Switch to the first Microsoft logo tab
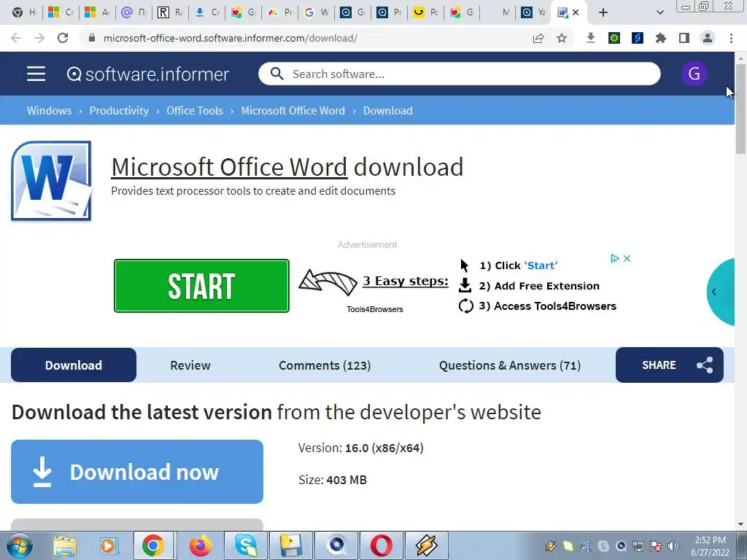 (x=61, y=12)
